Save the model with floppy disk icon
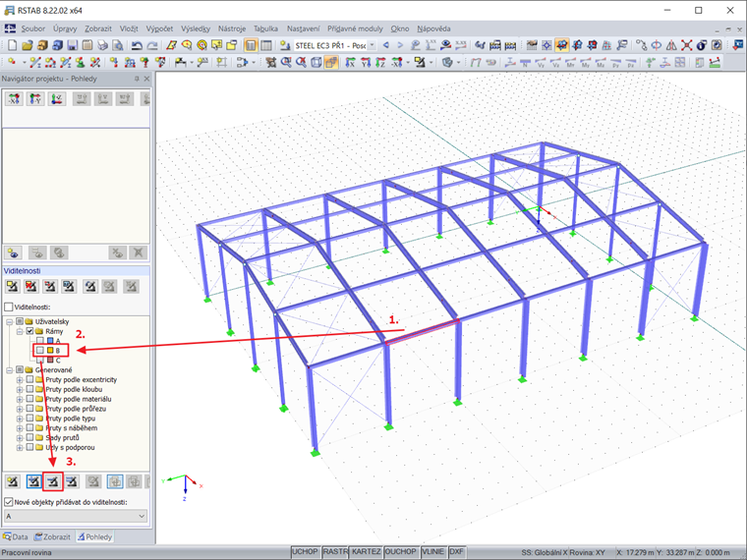The image size is (747, 560). [x=73, y=46]
